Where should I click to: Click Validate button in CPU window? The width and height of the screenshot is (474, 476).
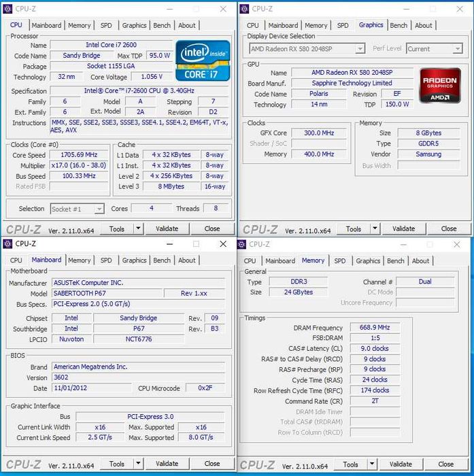[x=167, y=228]
